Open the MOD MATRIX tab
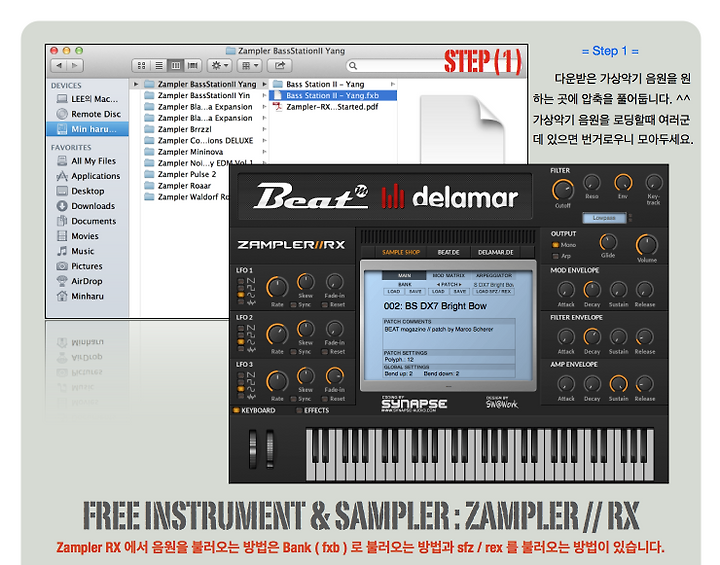The width and height of the screenshot is (720, 565). click(x=449, y=276)
